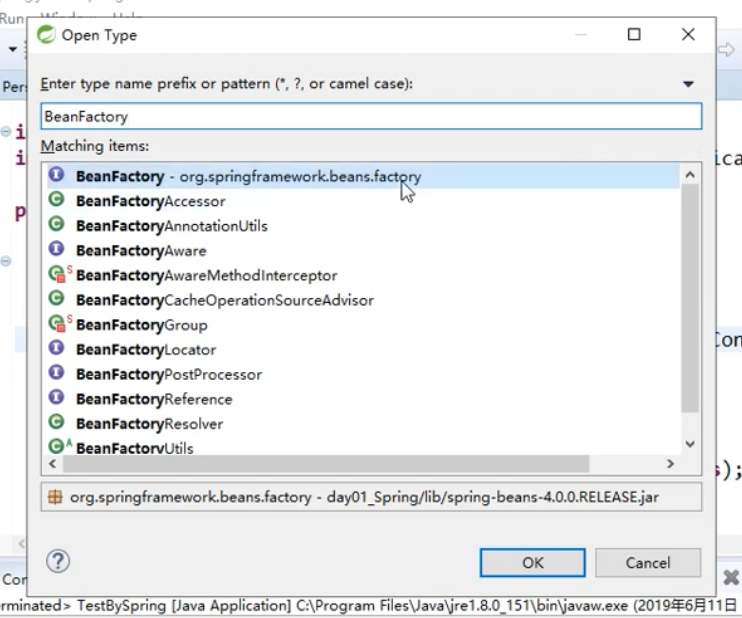Click the interface icon beside BeanFactoryAware
The height and width of the screenshot is (618, 742).
pyautogui.click(x=56, y=248)
